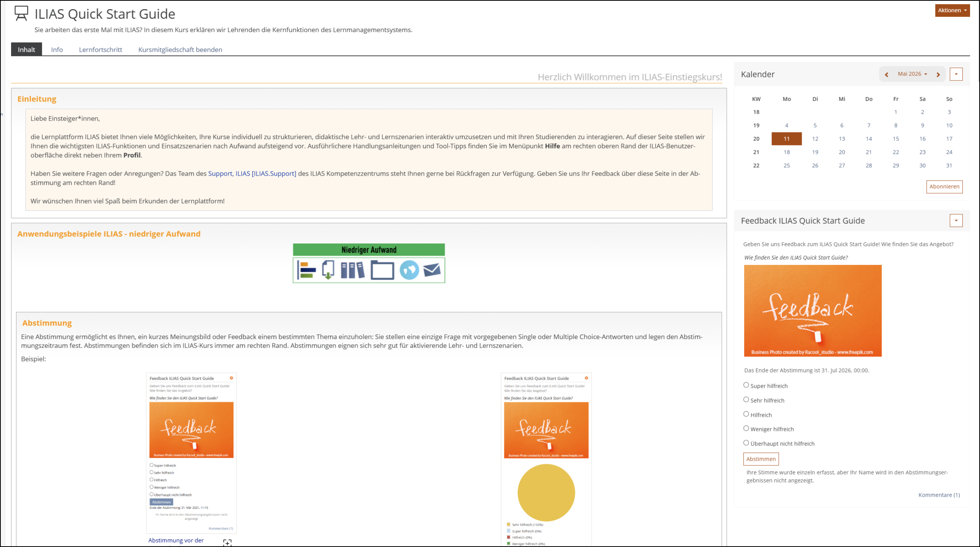Click the 'Wie finden Sie den ILIAS Quick Start Guide?' question in the sidebar
This screenshot has height=547, width=980.
(796, 258)
